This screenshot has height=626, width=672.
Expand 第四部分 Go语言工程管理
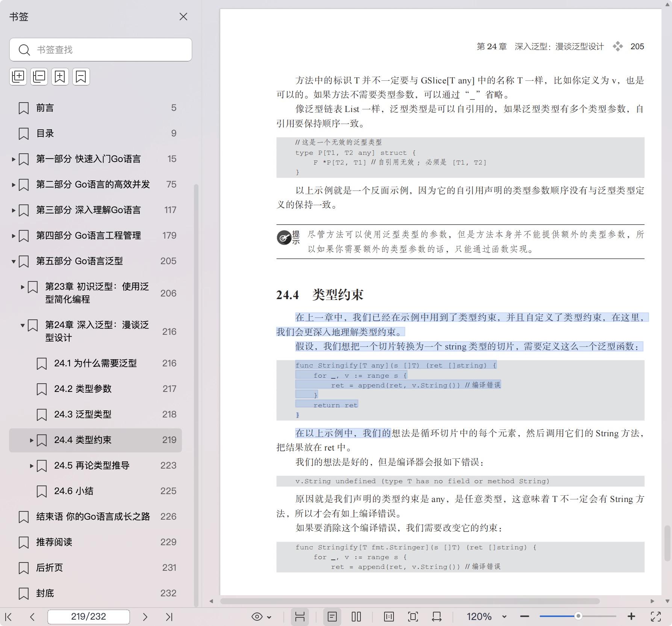(x=14, y=236)
